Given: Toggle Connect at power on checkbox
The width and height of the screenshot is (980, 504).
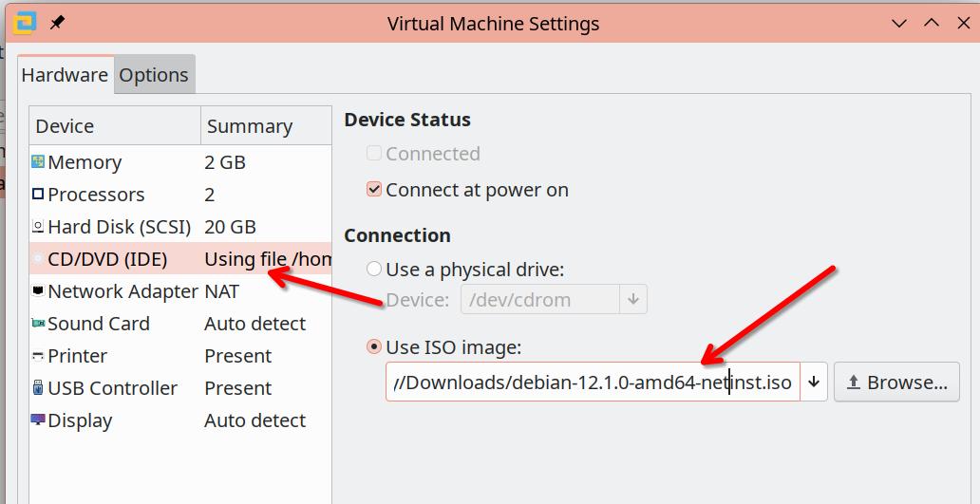Looking at the screenshot, I should [374, 189].
